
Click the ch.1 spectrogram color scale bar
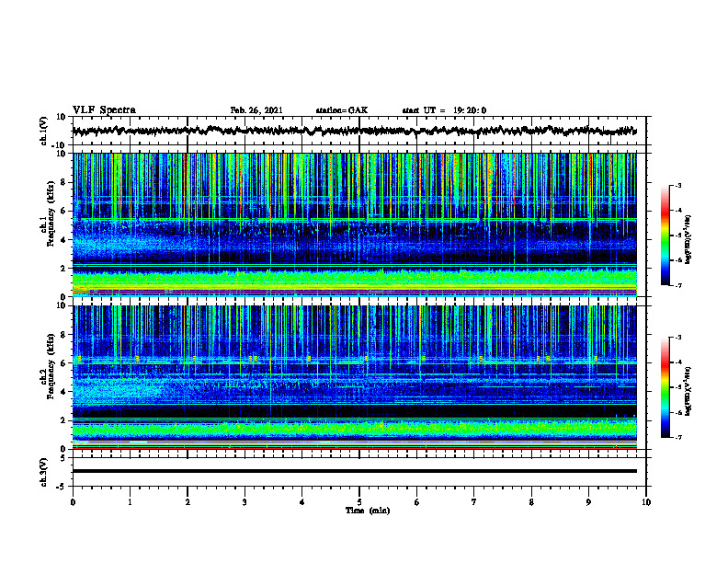click(665, 236)
